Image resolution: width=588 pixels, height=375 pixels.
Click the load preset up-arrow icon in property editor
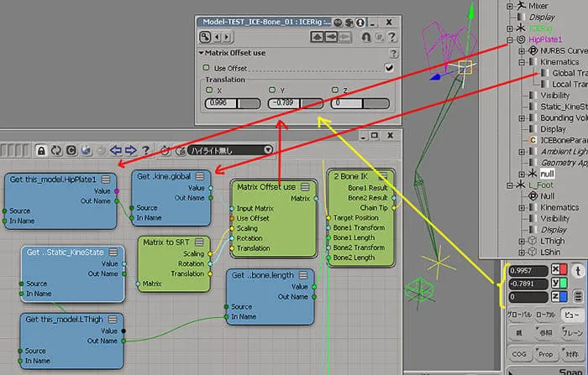(x=317, y=37)
